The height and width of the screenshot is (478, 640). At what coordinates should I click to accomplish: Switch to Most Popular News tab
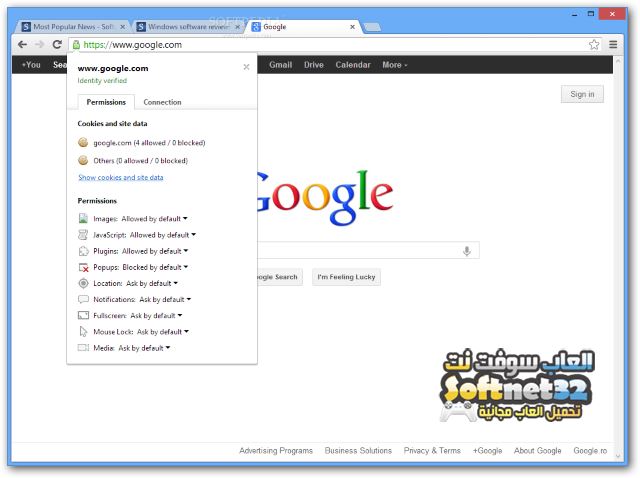pyautogui.click(x=73, y=27)
